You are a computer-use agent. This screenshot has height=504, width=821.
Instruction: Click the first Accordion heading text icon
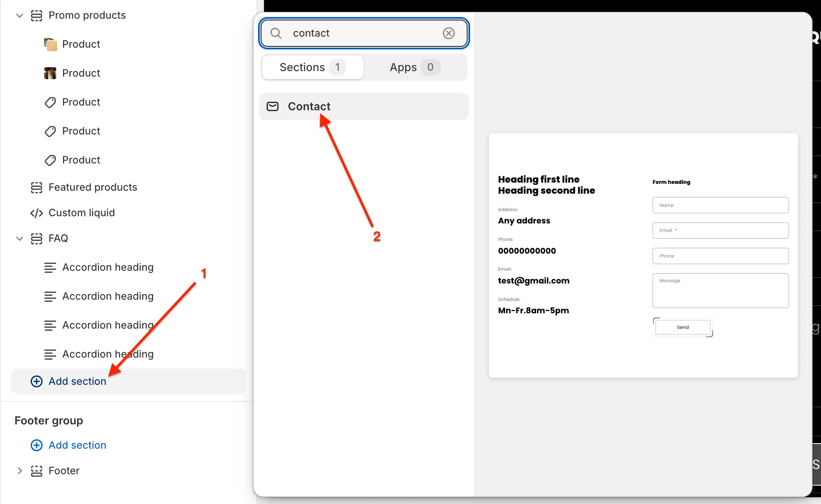click(50, 267)
